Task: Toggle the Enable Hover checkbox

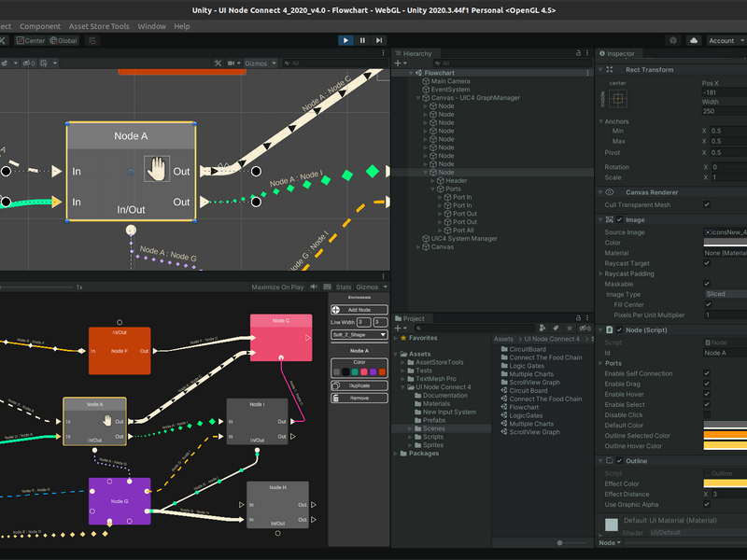Action: tap(707, 394)
